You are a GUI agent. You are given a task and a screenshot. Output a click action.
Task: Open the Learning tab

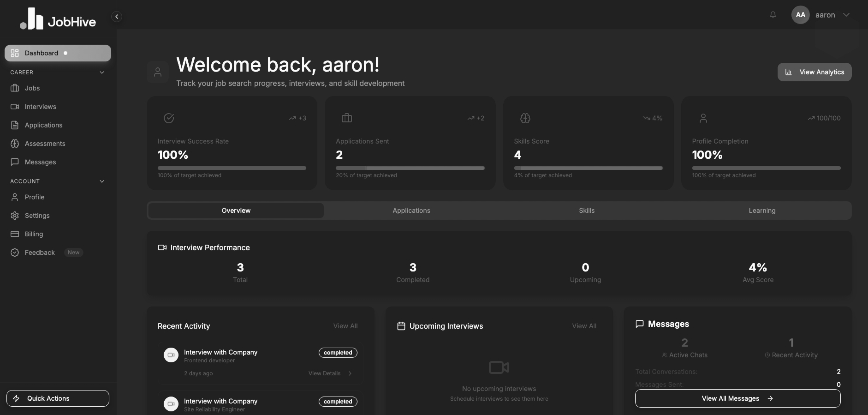pos(762,210)
